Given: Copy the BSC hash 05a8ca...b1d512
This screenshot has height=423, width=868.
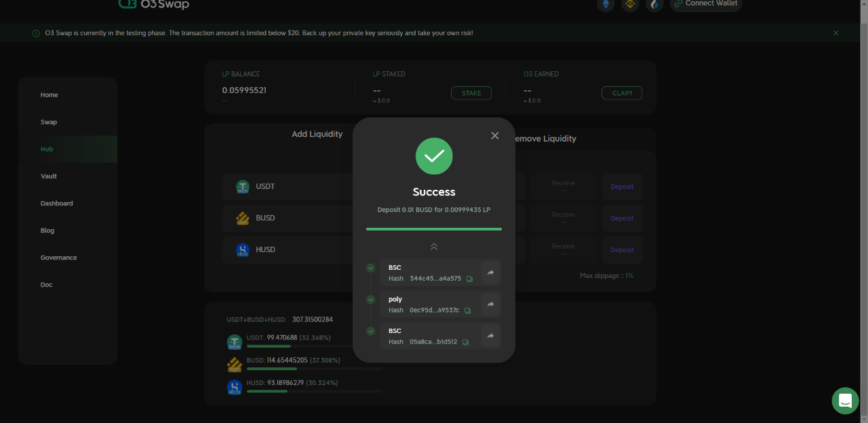Looking at the screenshot, I should click(x=465, y=342).
